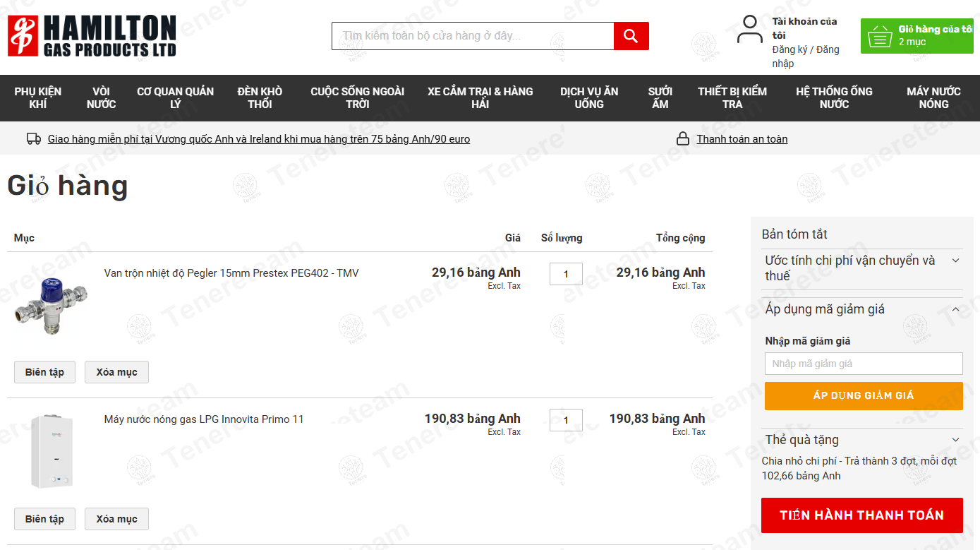Click the Nhập mã giảm giá input
980x550 pixels.
(864, 364)
